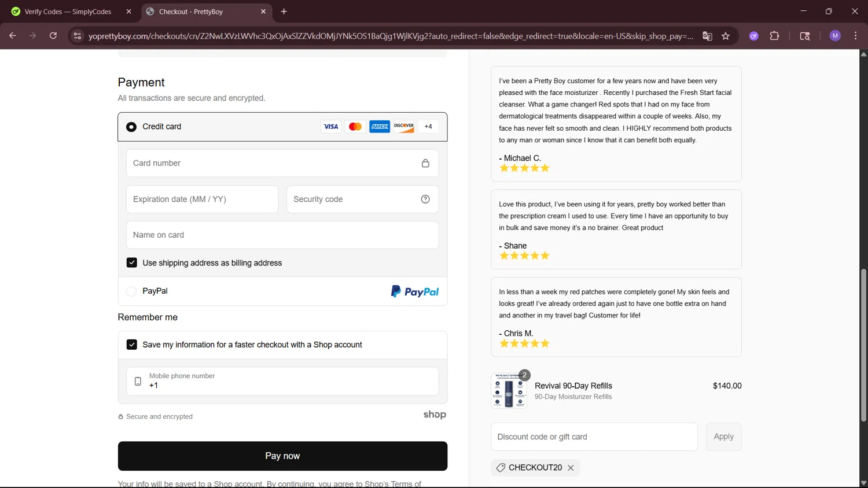Close the Checkout - PrettyBoy tab
The image size is (868, 488).
pos(263,12)
